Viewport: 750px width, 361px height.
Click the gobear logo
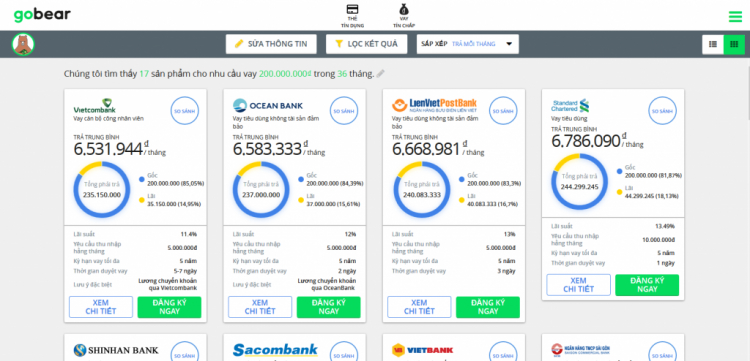(x=42, y=15)
